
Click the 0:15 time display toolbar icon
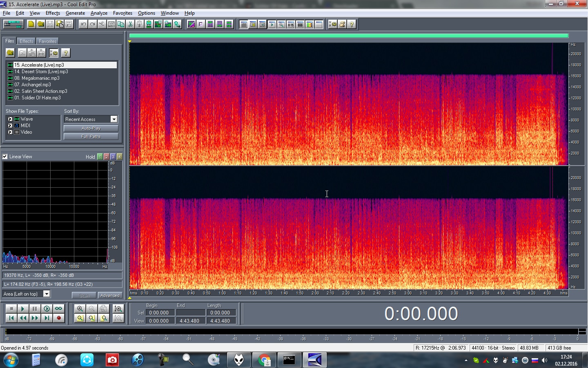291,25
